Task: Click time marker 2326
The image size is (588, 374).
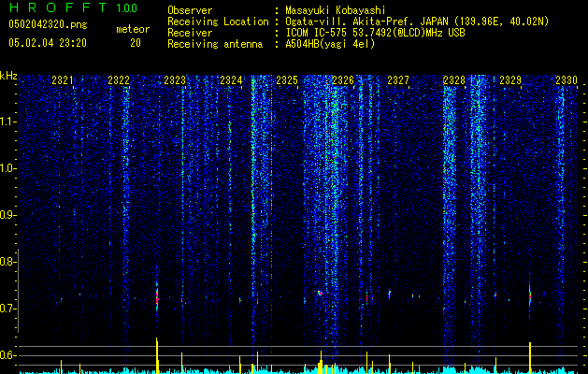Action: (343, 80)
